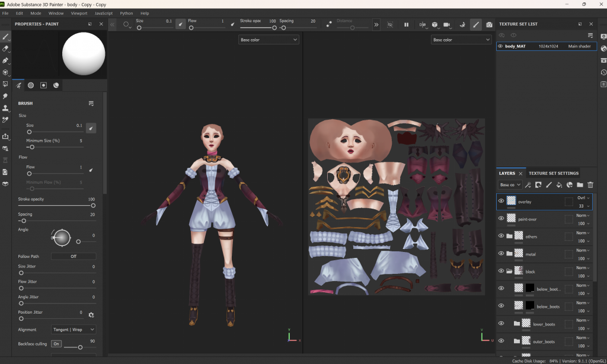607x364 pixels.
Task: Add effect using the wand icon
Action: [528, 185]
